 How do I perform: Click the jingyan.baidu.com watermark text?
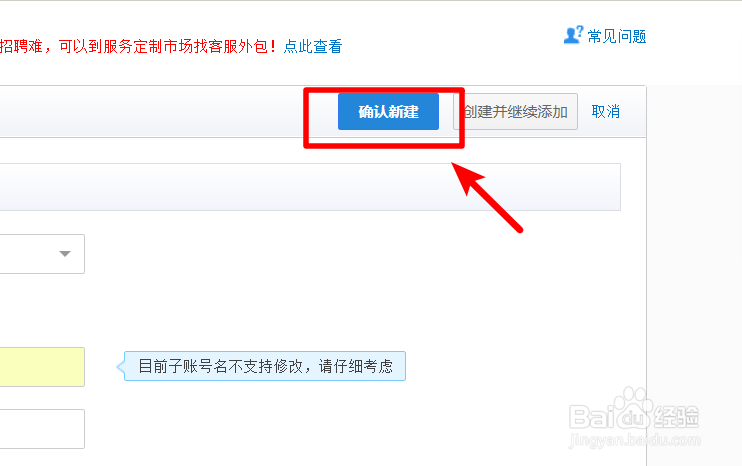(634, 440)
